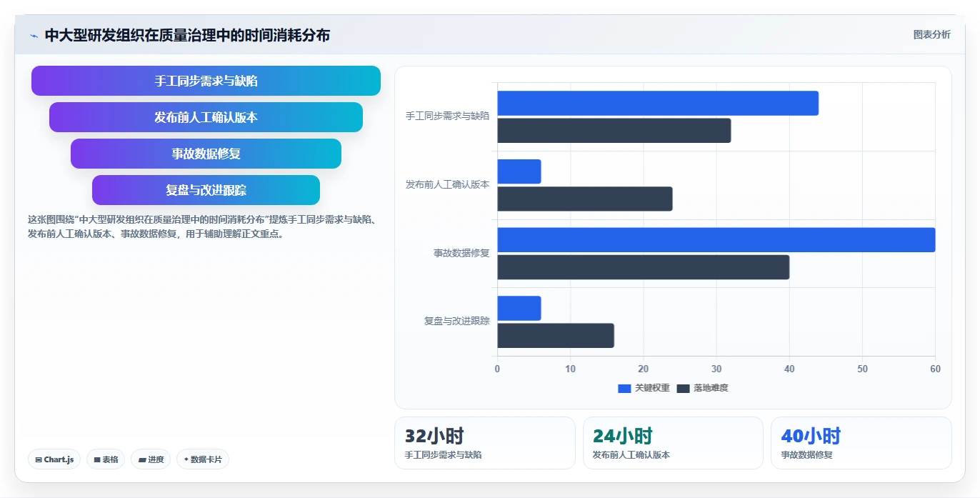Click the Chart.js tag chip
980x498 pixels.
pyautogui.click(x=54, y=459)
